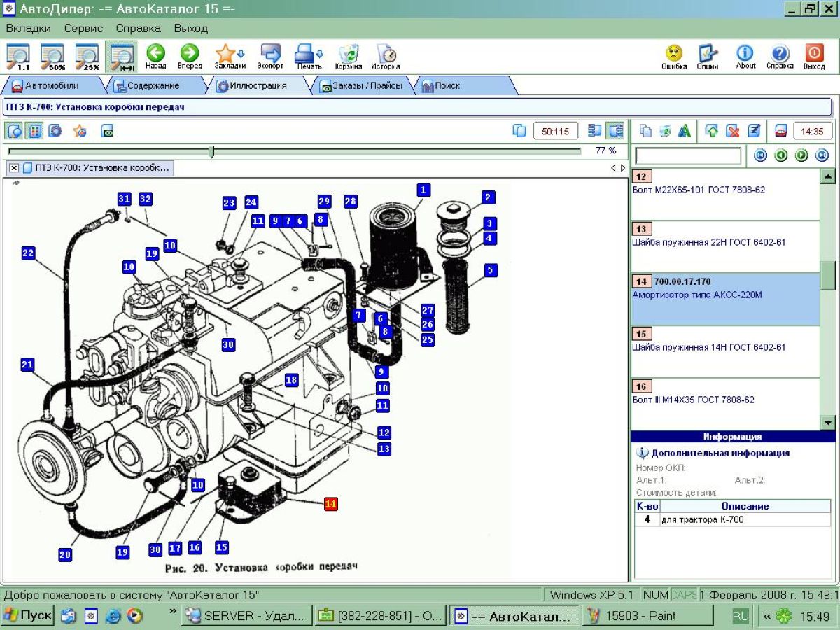
Task: Toggle the fit-to-width zoom button
Action: click(x=122, y=57)
